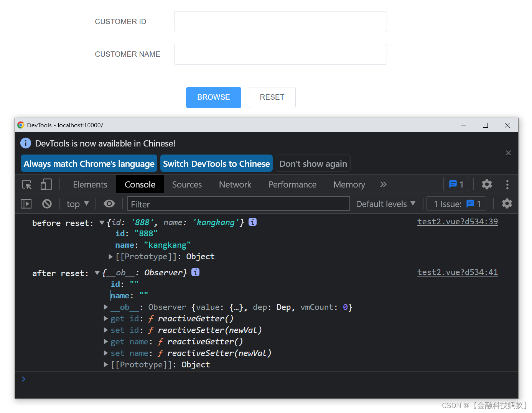532x413 pixels.
Task: Collapse the after reset Observer object
Action: click(97, 273)
